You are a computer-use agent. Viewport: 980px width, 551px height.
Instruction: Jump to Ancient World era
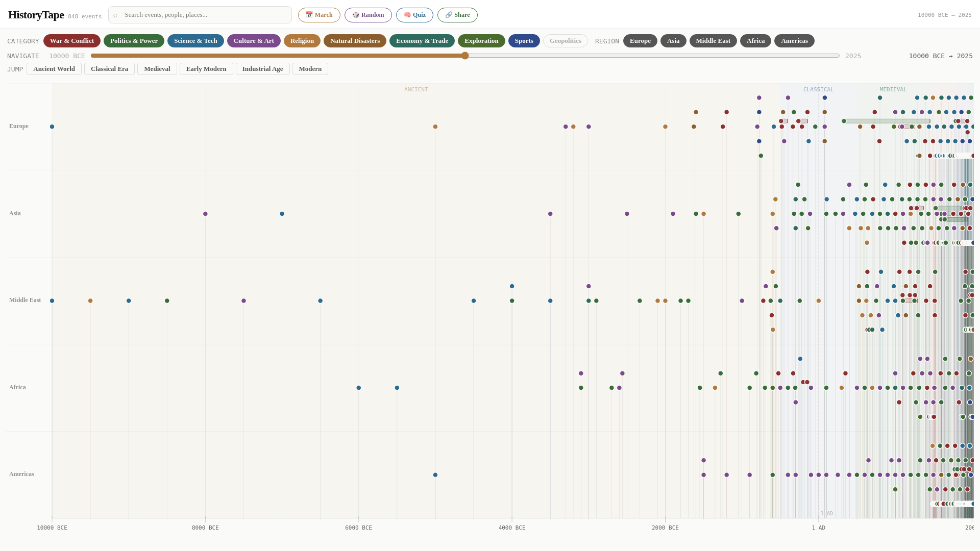click(x=54, y=69)
